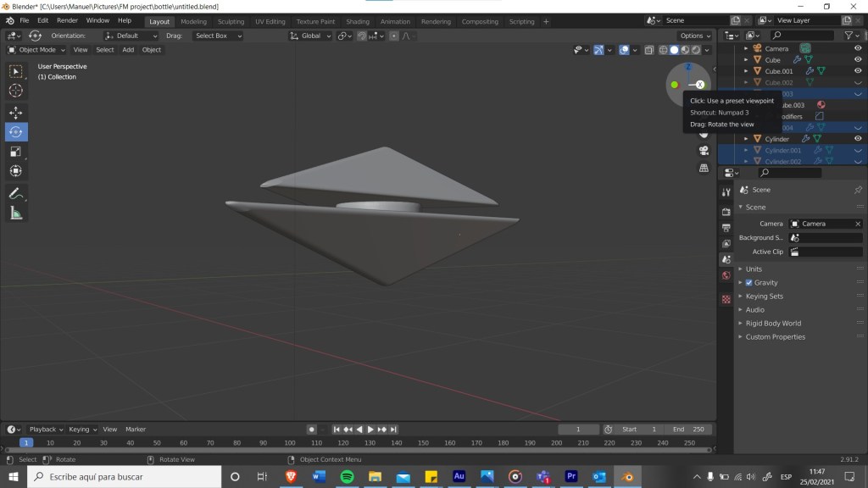
Task: Open the Render menu
Action: pyautogui.click(x=67, y=20)
